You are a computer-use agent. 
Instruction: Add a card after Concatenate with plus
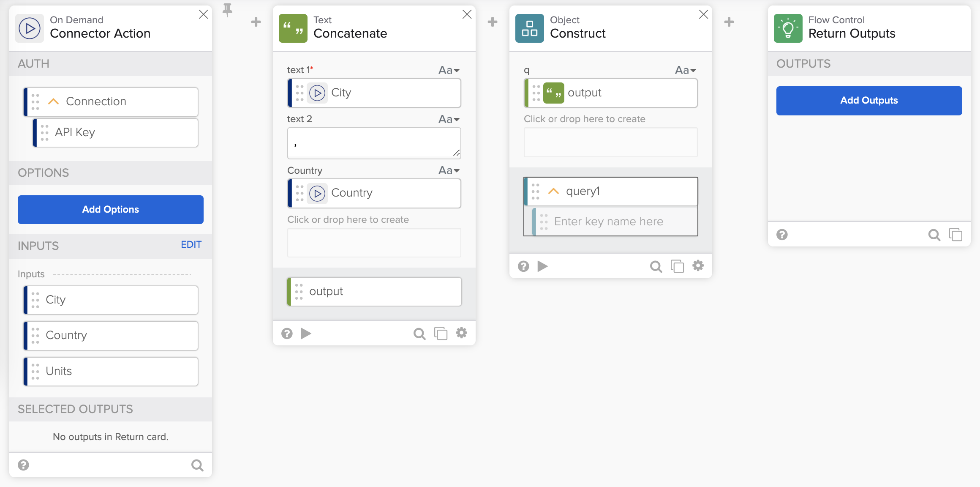click(493, 22)
